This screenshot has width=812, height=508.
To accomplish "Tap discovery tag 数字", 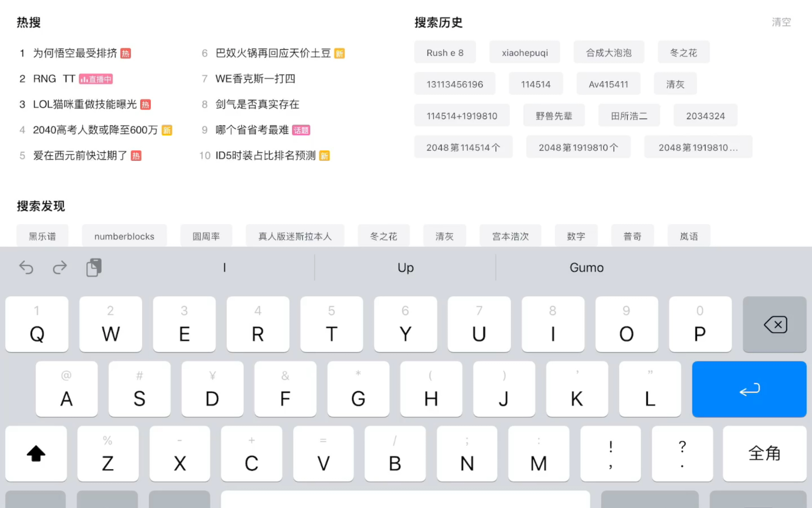I will point(576,236).
